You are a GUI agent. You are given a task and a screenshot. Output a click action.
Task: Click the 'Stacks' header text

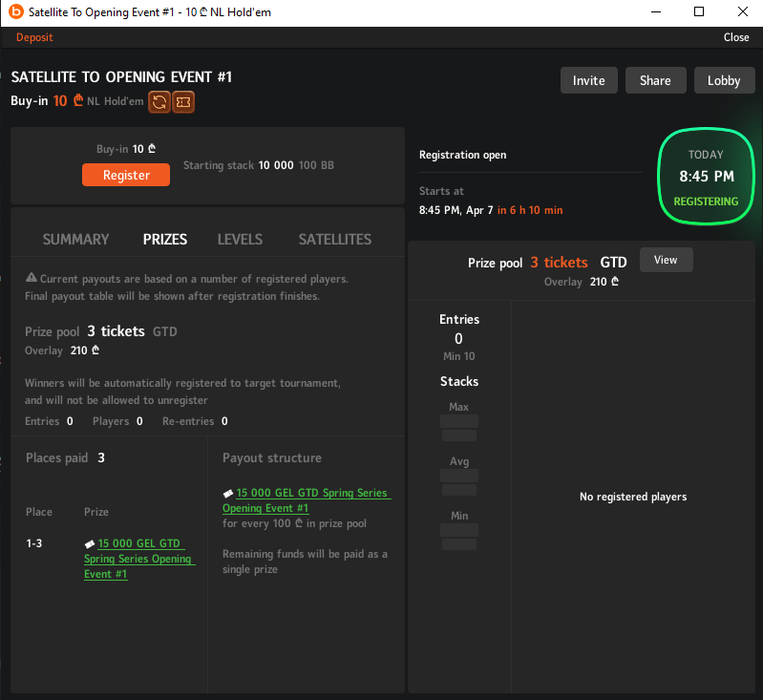pos(459,381)
